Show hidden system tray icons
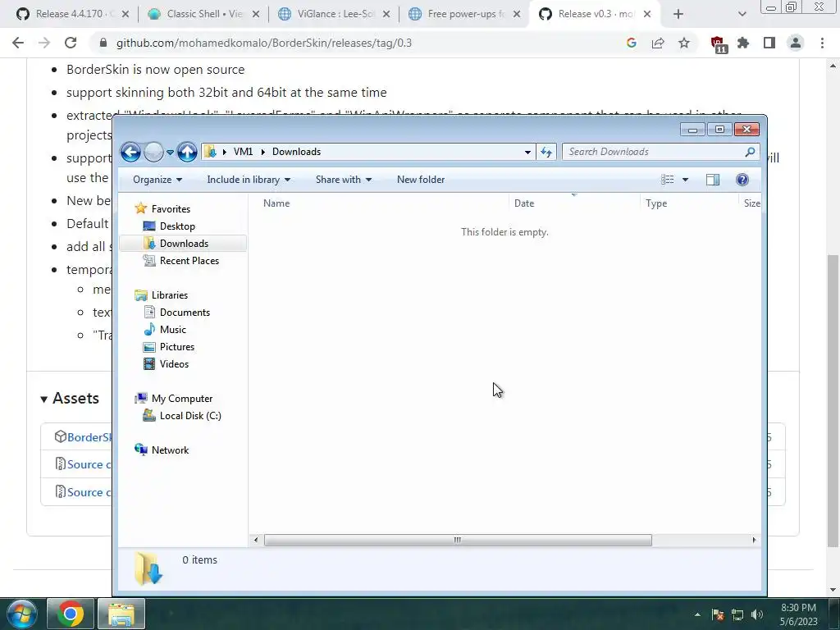Image resolution: width=840 pixels, height=630 pixels. (x=697, y=614)
